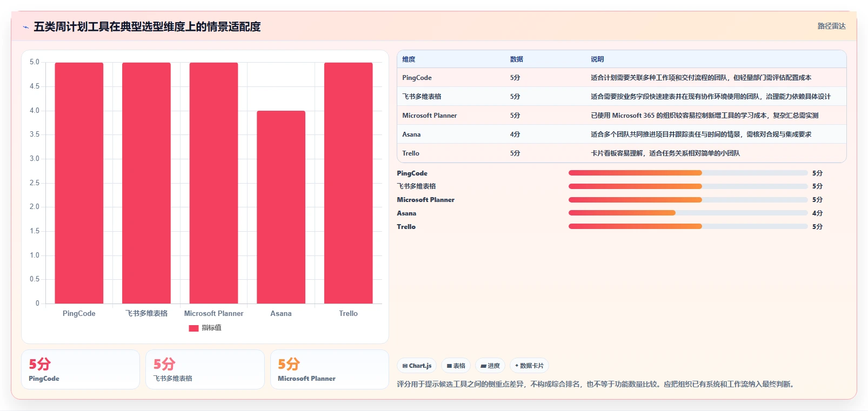Click the PingCode bar in chart
The height and width of the screenshot is (411, 868).
click(x=79, y=183)
